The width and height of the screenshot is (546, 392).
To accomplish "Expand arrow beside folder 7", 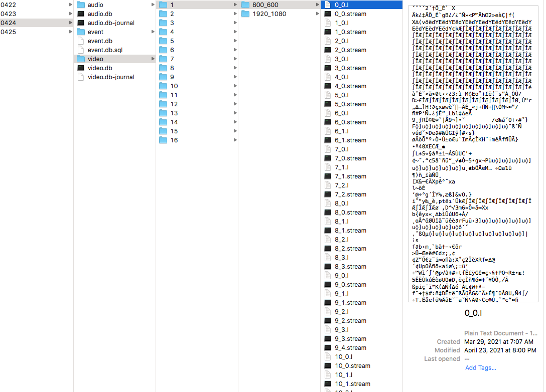I will (235, 59).
